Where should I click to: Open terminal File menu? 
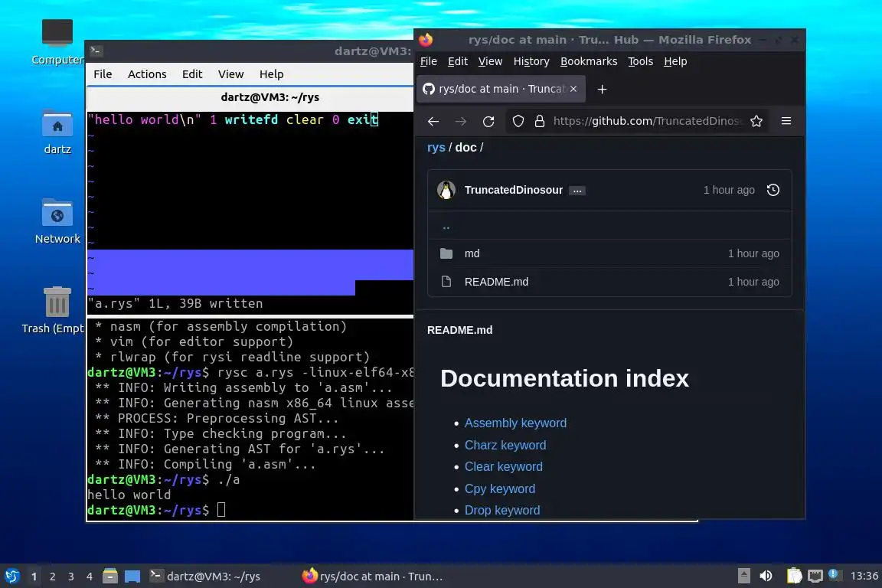103,74
